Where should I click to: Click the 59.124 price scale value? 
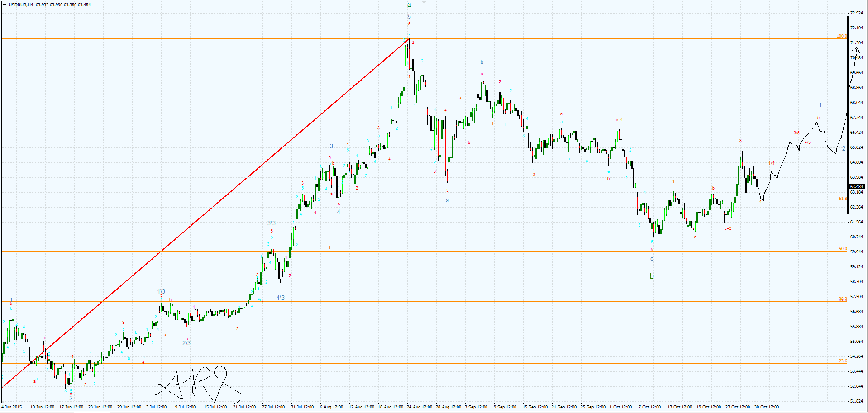(x=856, y=267)
